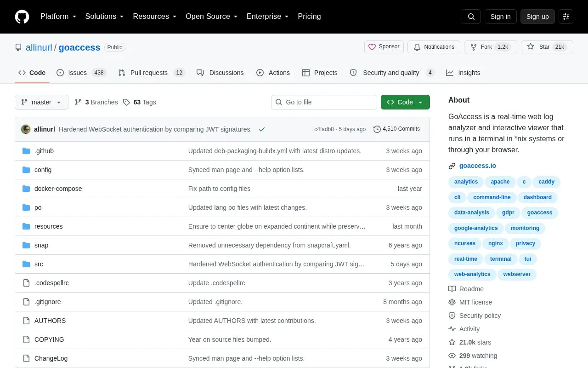Switch to the Actions tab

pos(273,73)
